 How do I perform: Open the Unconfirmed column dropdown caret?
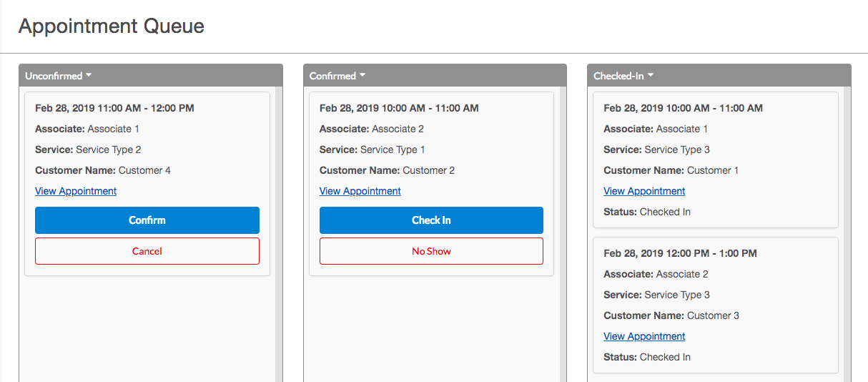89,76
